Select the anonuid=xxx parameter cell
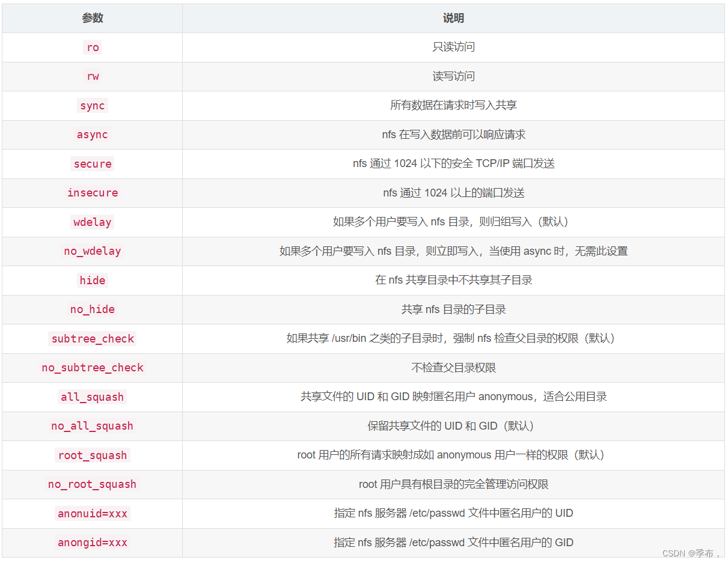Image resolution: width=728 pixels, height=563 pixels. pos(93,514)
